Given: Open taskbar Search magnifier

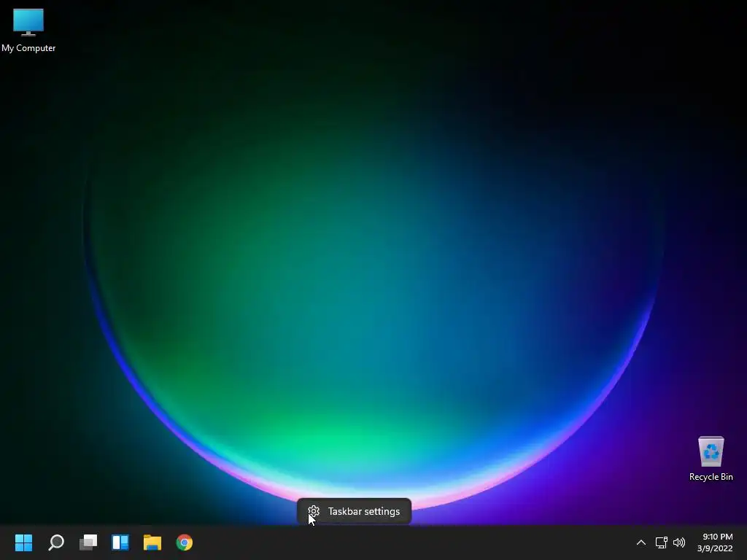Looking at the screenshot, I should click(56, 542).
